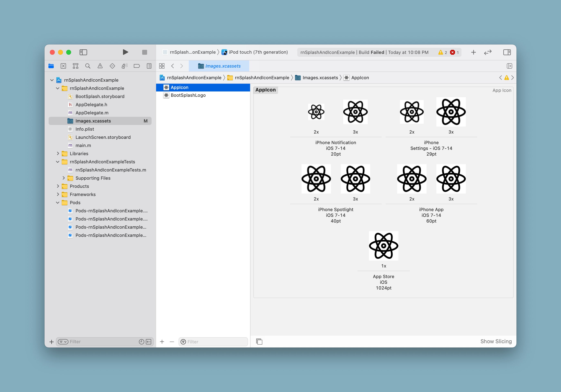Image resolution: width=561 pixels, height=392 pixels.
Task: Select the App Store 1024pt icon
Action: click(x=384, y=246)
